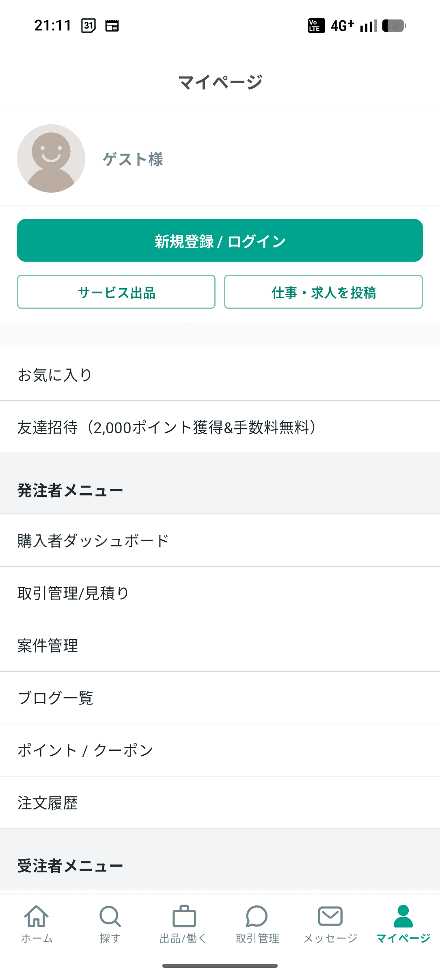Open the search (探す) magnifier icon
This screenshot has width=440, height=980.
click(110, 917)
